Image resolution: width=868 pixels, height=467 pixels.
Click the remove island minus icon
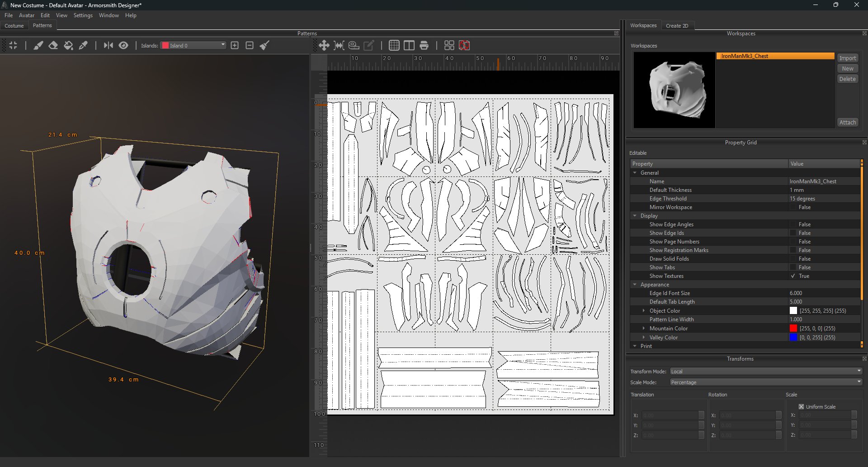[250, 45]
